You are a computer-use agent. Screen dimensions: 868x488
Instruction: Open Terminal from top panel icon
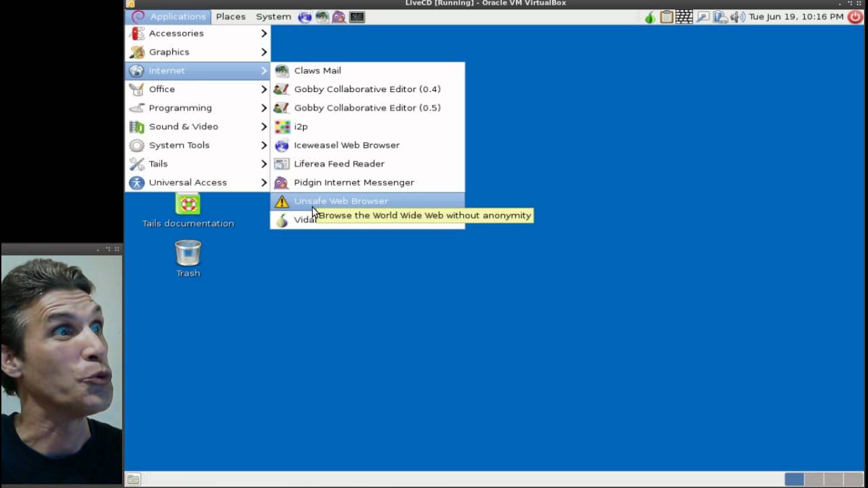(357, 17)
